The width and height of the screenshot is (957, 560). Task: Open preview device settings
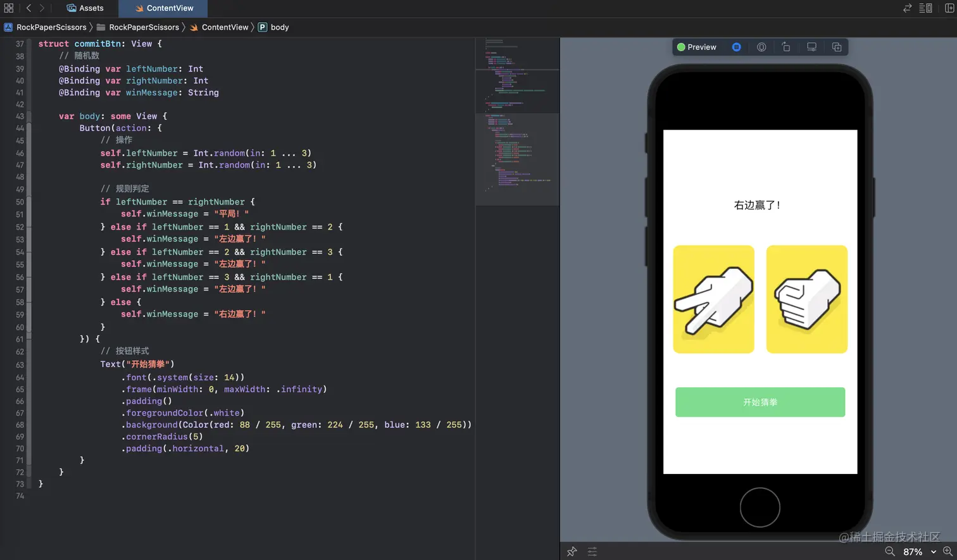point(811,47)
